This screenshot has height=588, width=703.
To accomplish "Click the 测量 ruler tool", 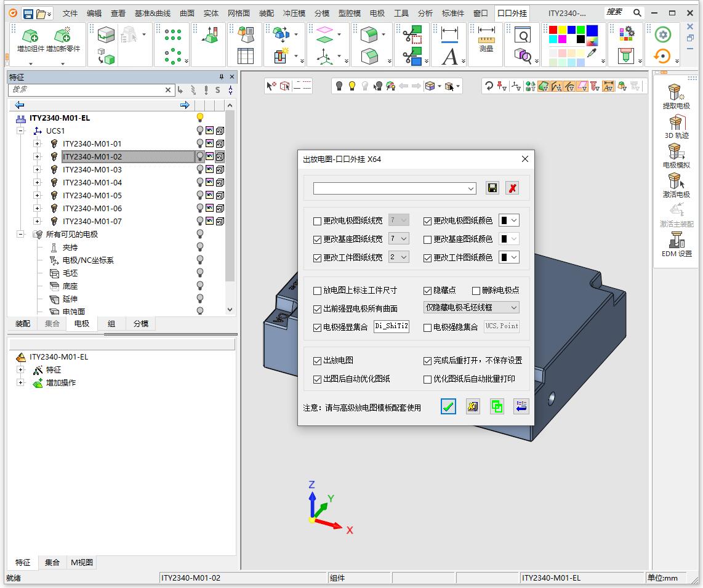I will click(486, 39).
